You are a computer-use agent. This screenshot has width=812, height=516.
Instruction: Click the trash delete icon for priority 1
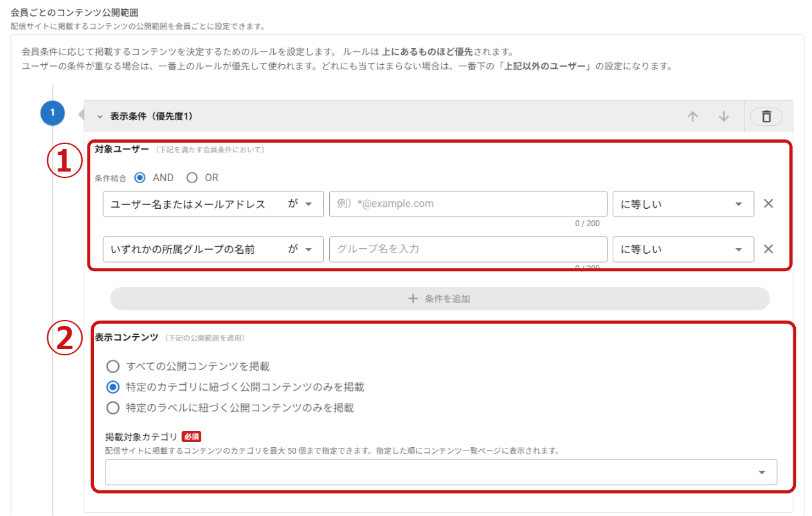pos(766,116)
